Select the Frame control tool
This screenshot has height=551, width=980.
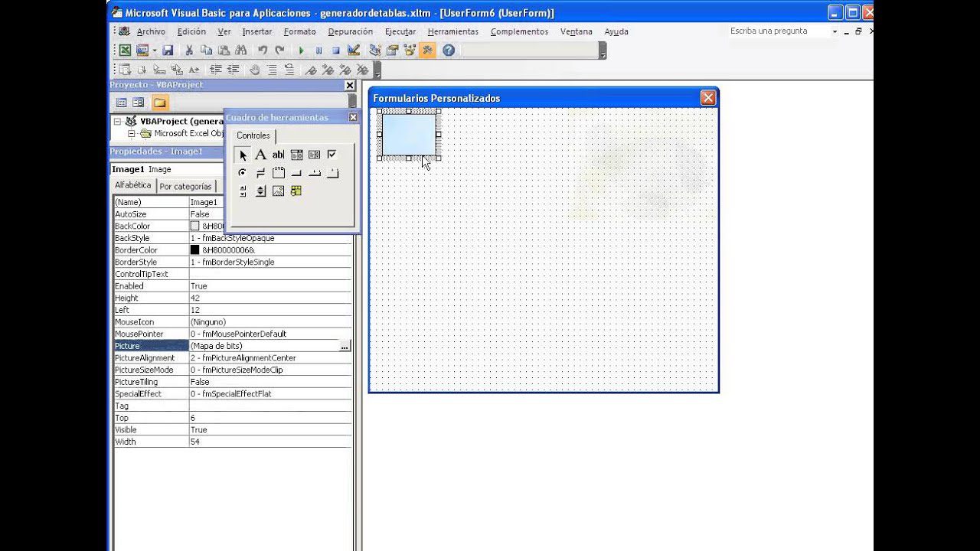point(278,173)
